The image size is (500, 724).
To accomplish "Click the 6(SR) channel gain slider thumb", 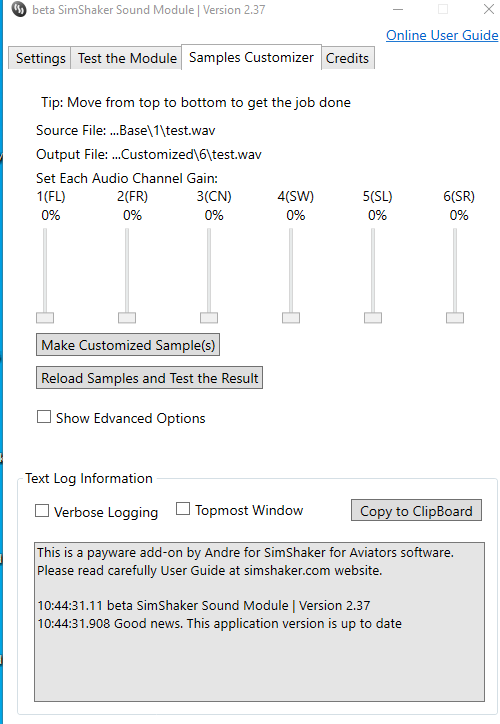I will 455,318.
